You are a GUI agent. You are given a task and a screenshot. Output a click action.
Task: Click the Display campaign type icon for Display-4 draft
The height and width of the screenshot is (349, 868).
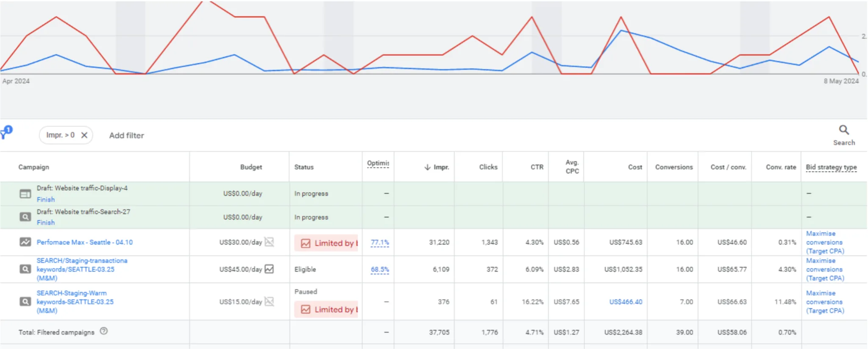coord(25,194)
